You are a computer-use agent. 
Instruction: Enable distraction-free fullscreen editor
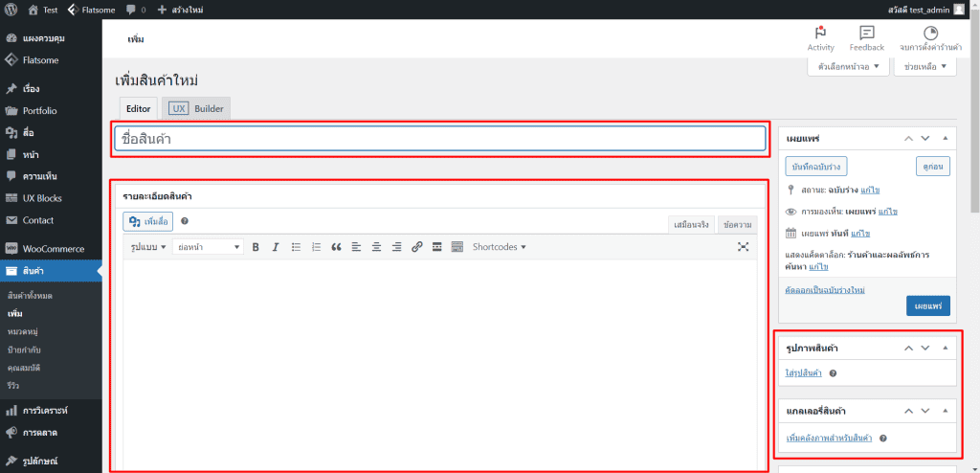[x=743, y=247]
